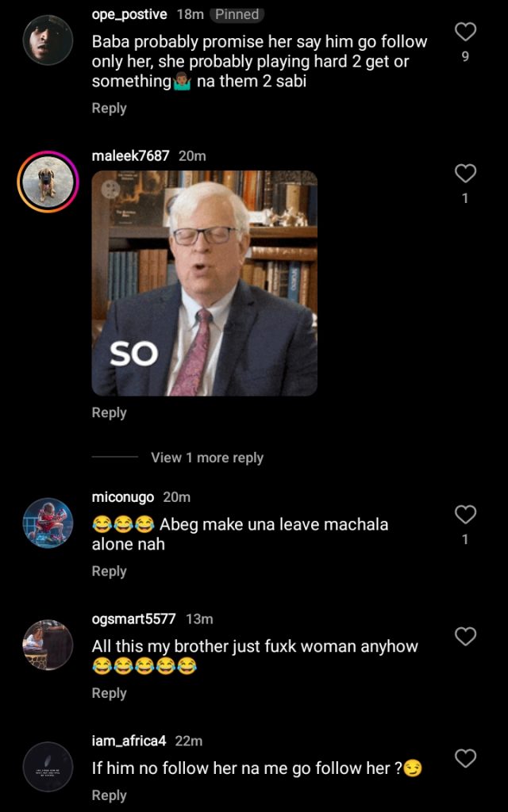508x812 pixels.
Task: Reply to miconugo's comment
Action: (110, 571)
